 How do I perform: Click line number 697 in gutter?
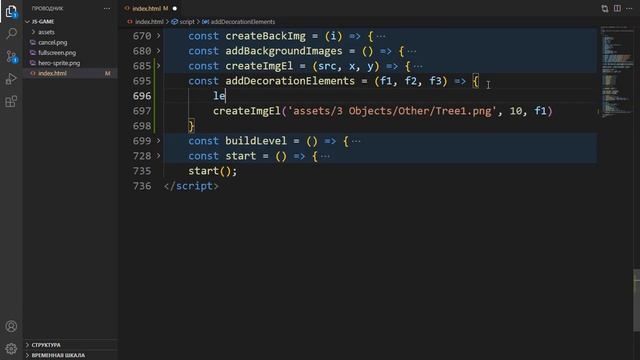[142, 111]
